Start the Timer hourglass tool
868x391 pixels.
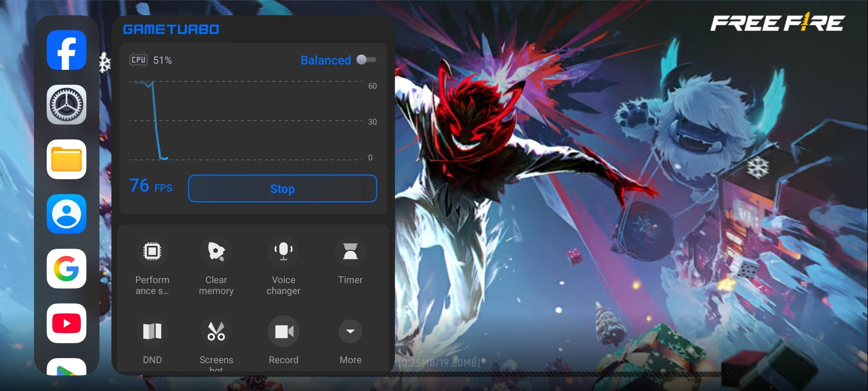350,251
